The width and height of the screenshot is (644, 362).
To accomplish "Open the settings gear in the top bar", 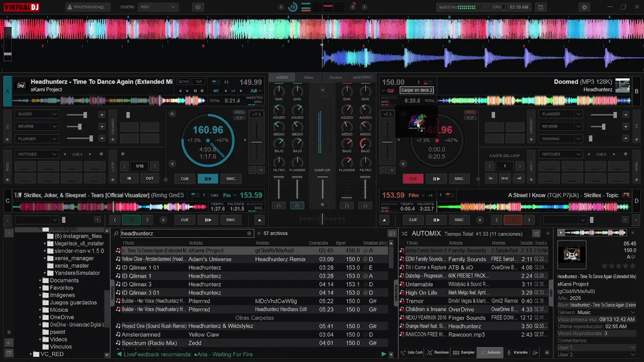I will click(584, 7).
